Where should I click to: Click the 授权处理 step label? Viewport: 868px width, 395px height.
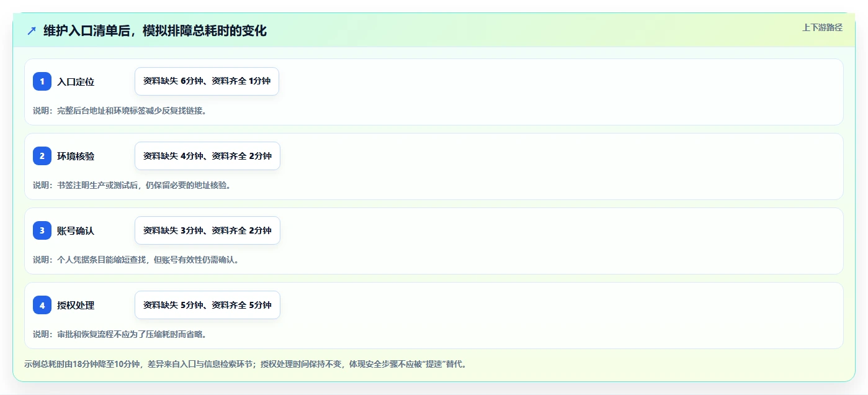(x=76, y=305)
